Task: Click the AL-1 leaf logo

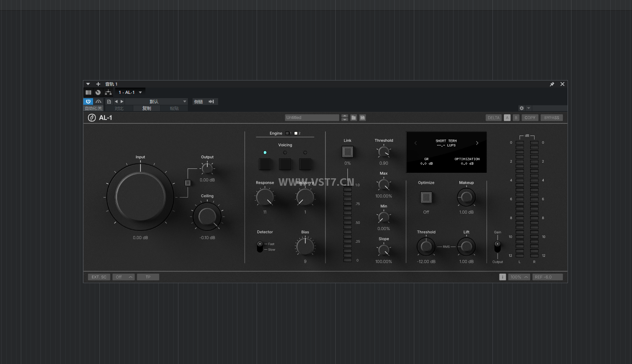Action: coord(92,118)
